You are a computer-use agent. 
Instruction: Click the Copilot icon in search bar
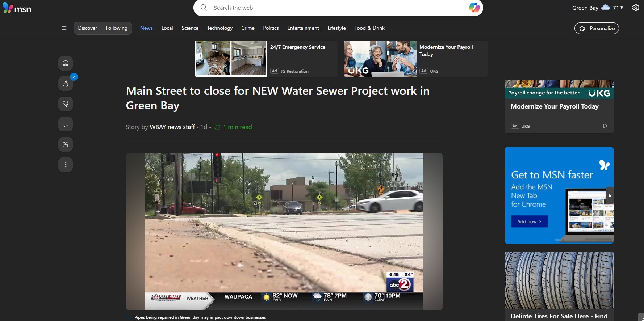tap(474, 8)
